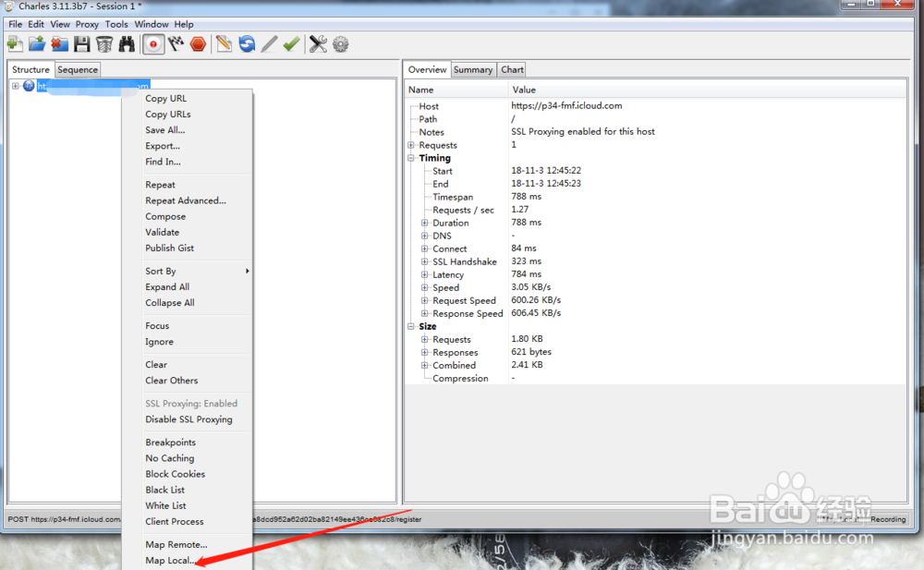This screenshot has height=570, width=924.
Task: Open the Tools wrench icon
Action: click(318, 44)
